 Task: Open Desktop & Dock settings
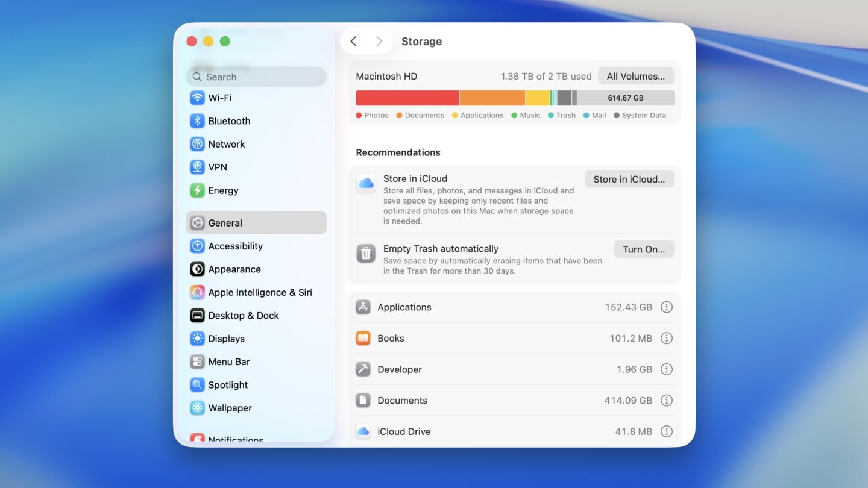(x=243, y=315)
